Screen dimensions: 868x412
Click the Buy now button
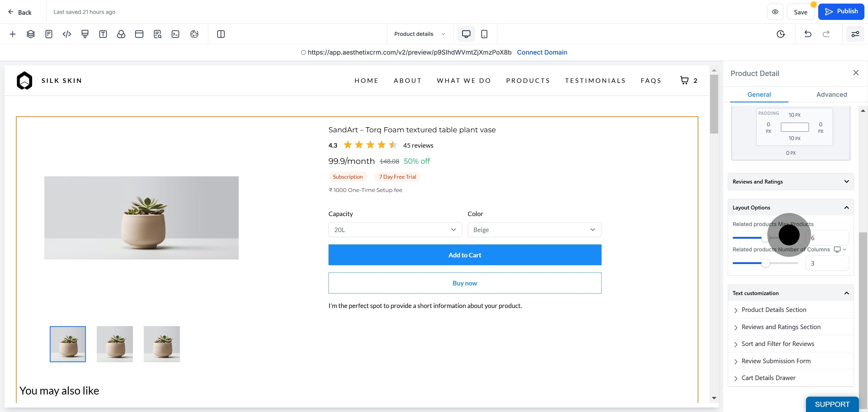(465, 283)
